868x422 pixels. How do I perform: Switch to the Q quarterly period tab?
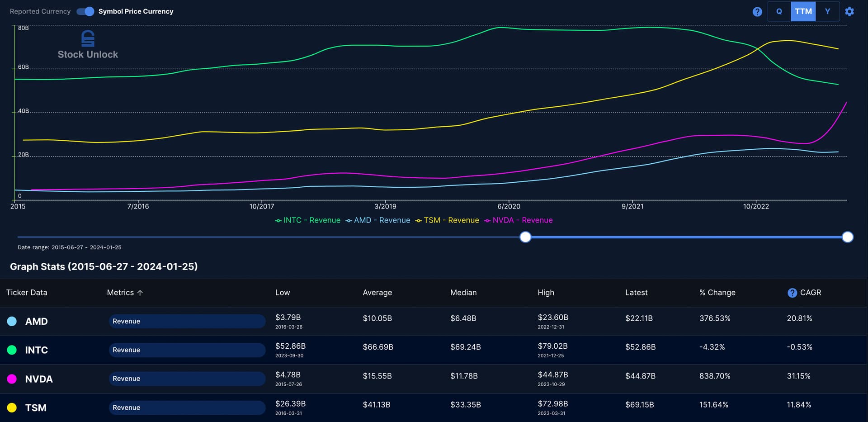[779, 11]
